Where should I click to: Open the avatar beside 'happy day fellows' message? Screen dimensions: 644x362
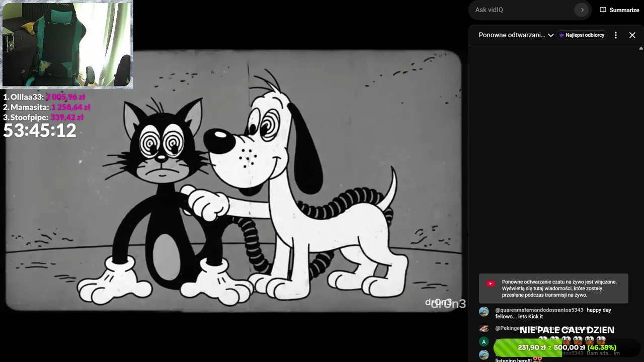484,312
